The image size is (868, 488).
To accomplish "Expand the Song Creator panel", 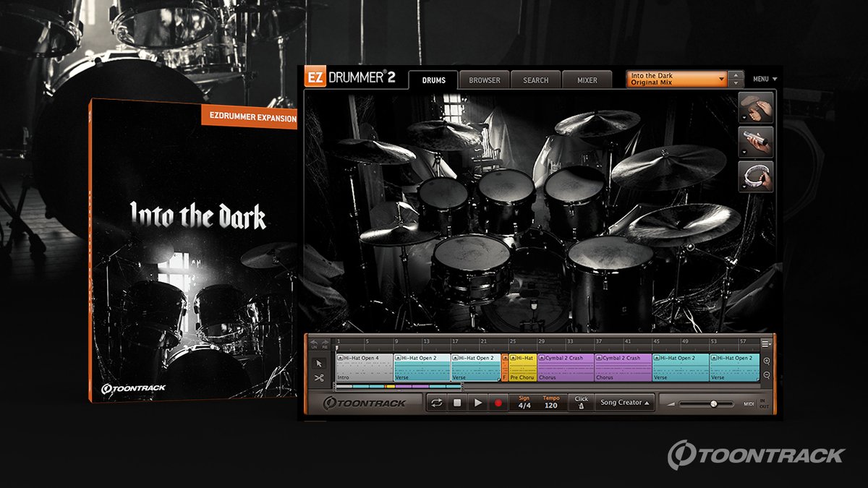I will click(x=625, y=403).
